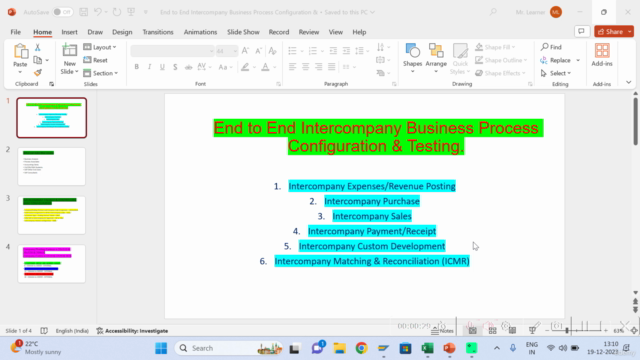Open the Change Case Aa dropdown

tap(225, 67)
